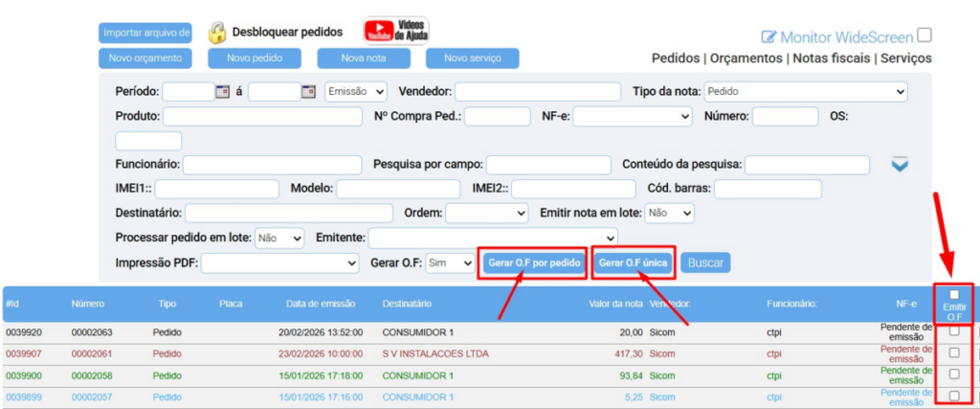The width and height of the screenshot is (980, 409).
Task: Sort by the #Id column header
Action: [11, 304]
